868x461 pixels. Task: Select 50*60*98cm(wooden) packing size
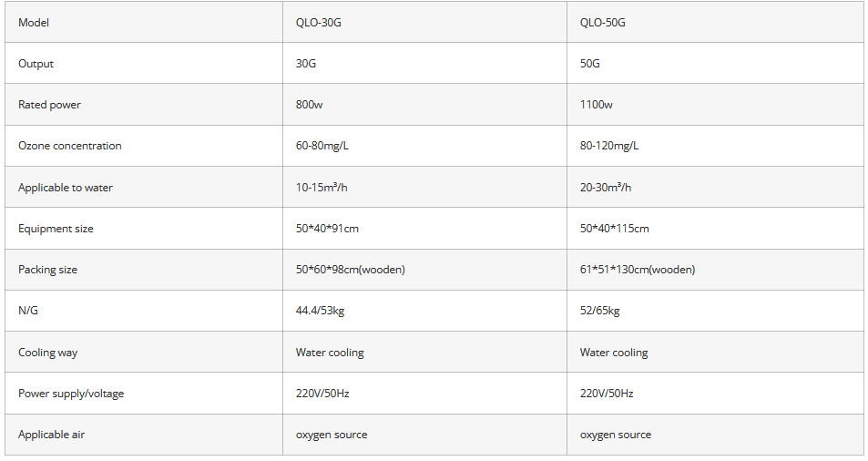[x=351, y=270]
